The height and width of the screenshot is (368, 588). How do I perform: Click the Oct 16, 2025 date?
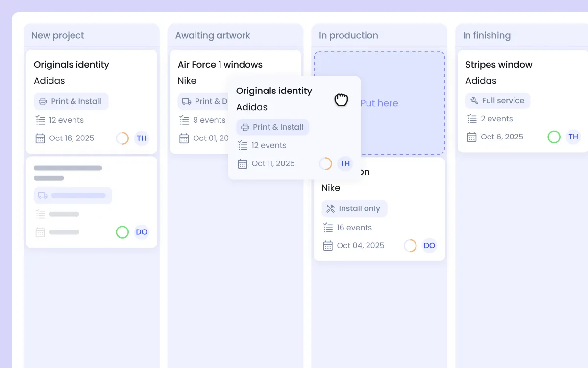tap(72, 138)
